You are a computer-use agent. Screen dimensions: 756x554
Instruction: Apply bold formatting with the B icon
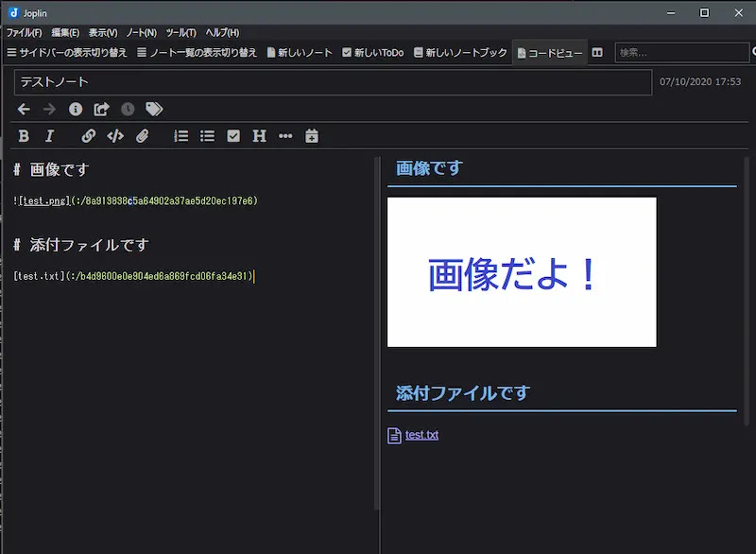coord(23,136)
